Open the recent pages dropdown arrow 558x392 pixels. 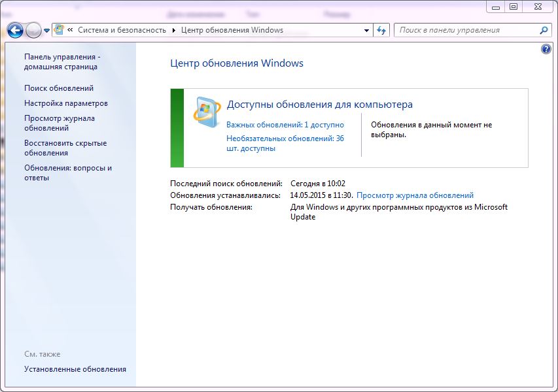pyautogui.click(x=47, y=31)
